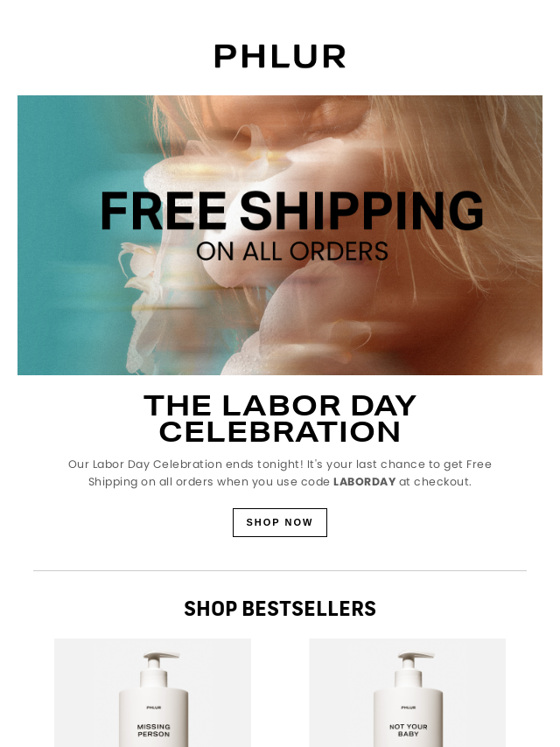560x747 pixels.
Task: Click the PHLUR logo at top
Action: [280, 56]
